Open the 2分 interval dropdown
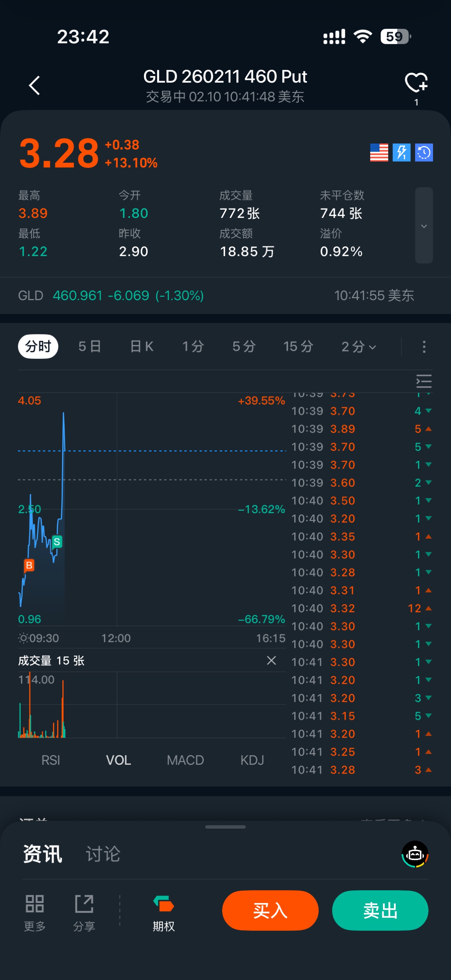 (359, 347)
